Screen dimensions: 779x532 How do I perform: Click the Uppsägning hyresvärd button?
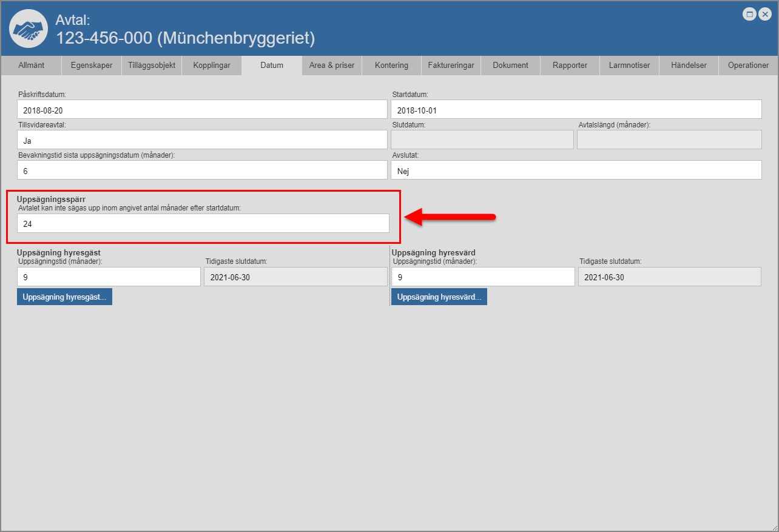click(439, 297)
